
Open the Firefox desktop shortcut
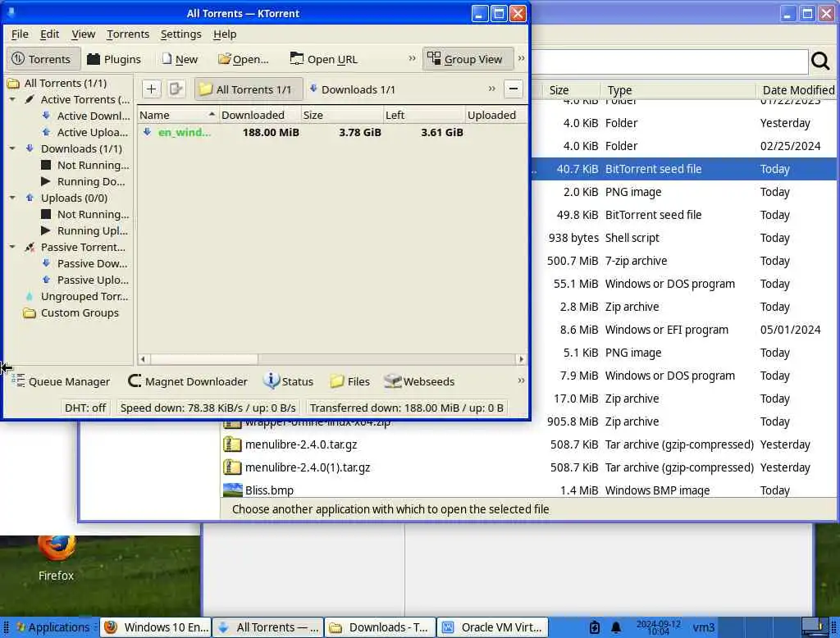click(57, 558)
